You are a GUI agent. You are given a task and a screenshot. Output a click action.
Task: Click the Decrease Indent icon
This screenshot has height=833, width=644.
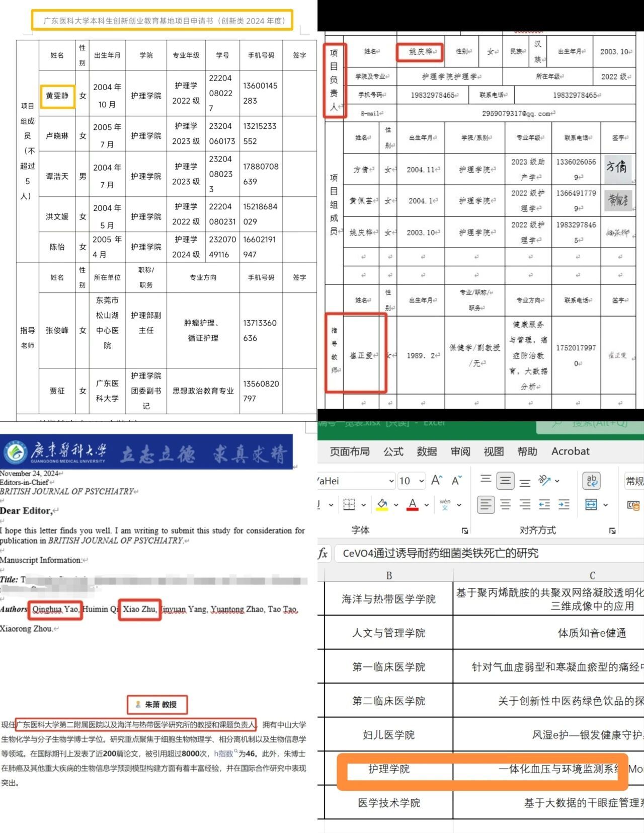(x=544, y=504)
